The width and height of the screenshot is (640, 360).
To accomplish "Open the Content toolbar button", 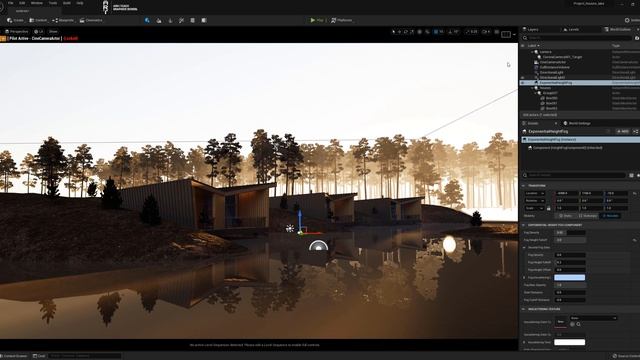I will [x=38, y=20].
